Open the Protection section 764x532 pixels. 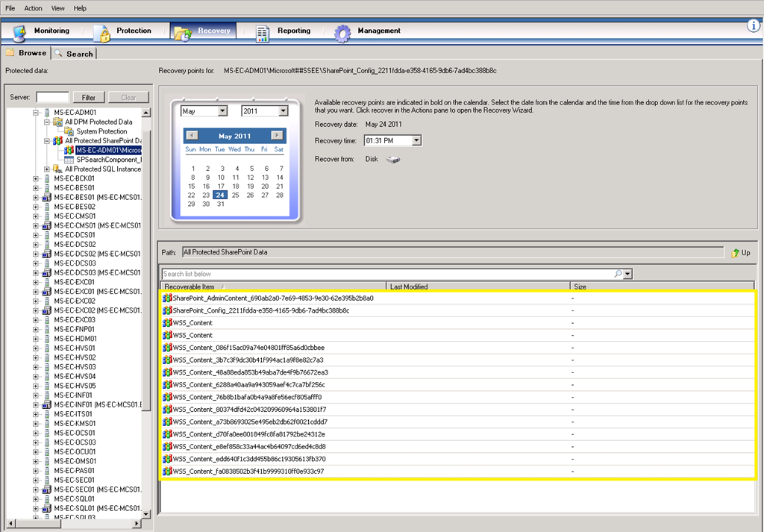click(123, 31)
